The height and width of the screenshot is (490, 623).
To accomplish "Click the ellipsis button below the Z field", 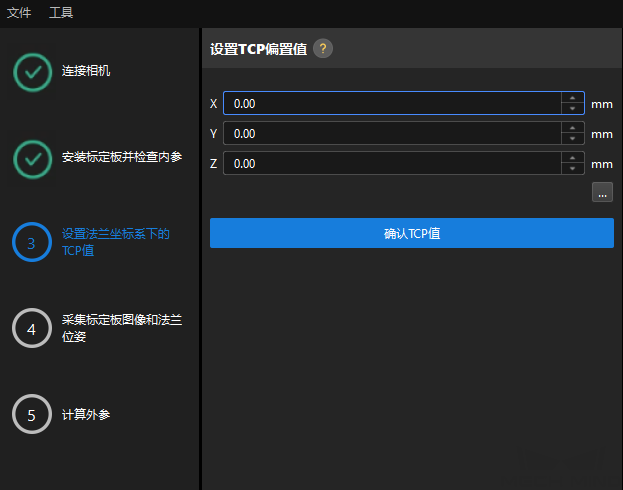I will (602, 193).
